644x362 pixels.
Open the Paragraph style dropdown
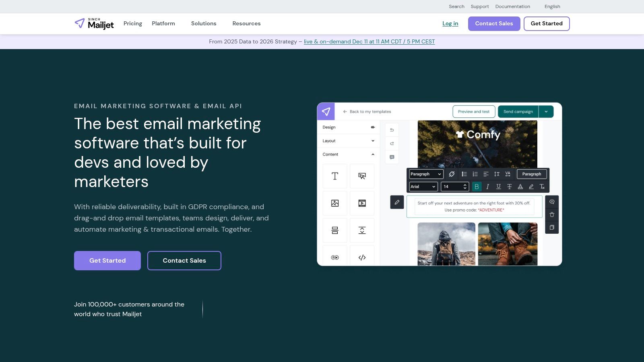click(425, 174)
